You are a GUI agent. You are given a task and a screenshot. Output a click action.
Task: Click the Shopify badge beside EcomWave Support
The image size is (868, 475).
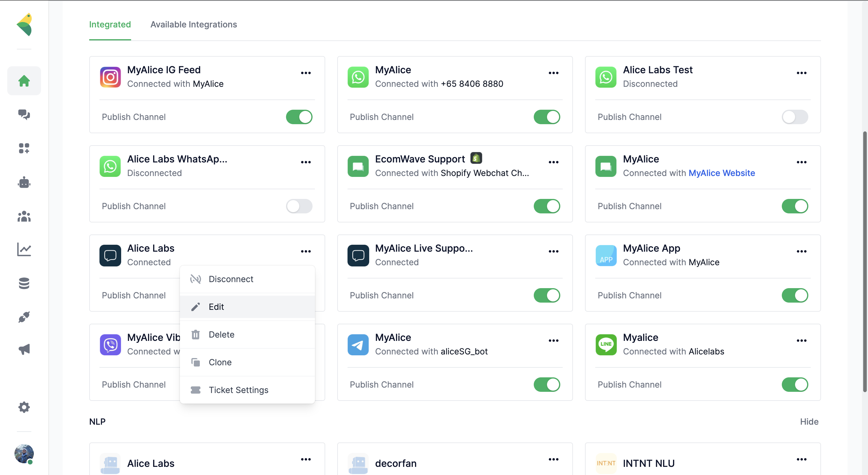[476, 158]
